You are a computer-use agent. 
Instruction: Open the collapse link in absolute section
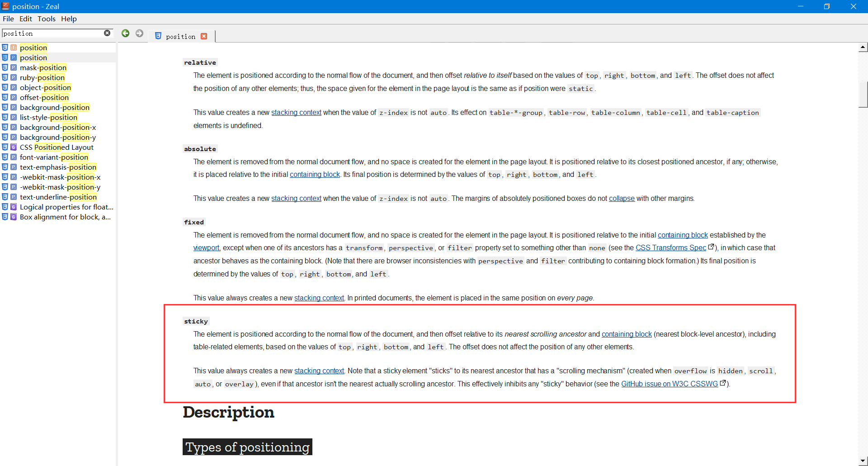click(x=622, y=198)
